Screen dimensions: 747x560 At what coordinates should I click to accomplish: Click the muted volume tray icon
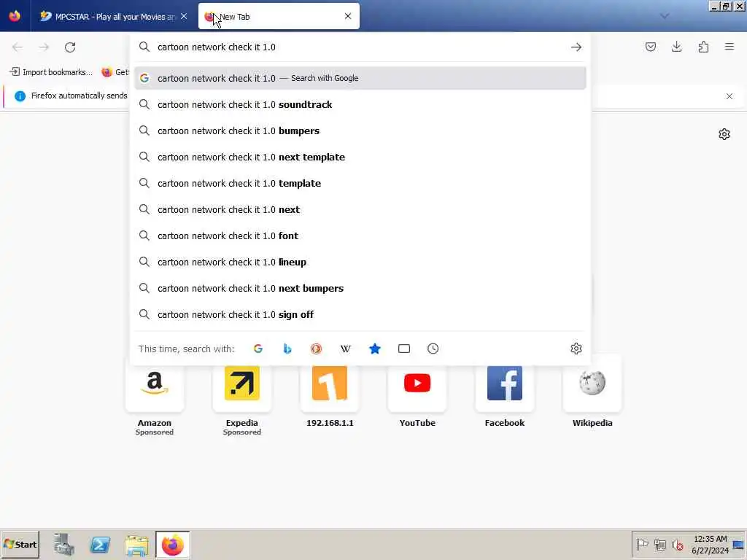click(677, 544)
